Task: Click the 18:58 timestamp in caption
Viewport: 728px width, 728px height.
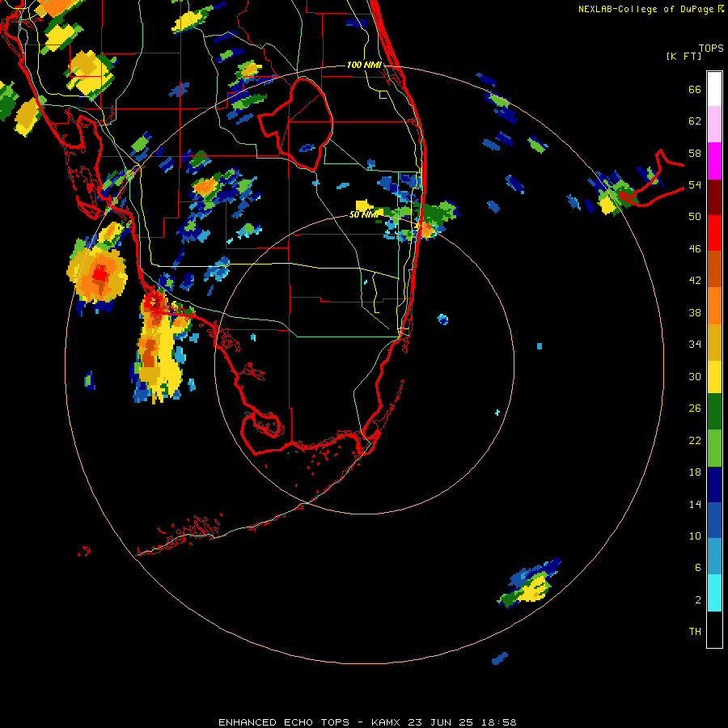Action: point(499,722)
